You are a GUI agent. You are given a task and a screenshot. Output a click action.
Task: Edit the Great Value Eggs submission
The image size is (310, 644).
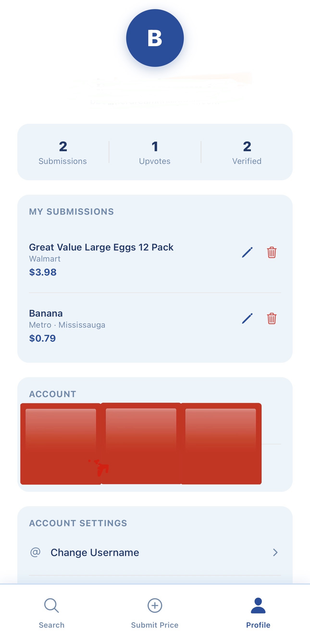[247, 252]
